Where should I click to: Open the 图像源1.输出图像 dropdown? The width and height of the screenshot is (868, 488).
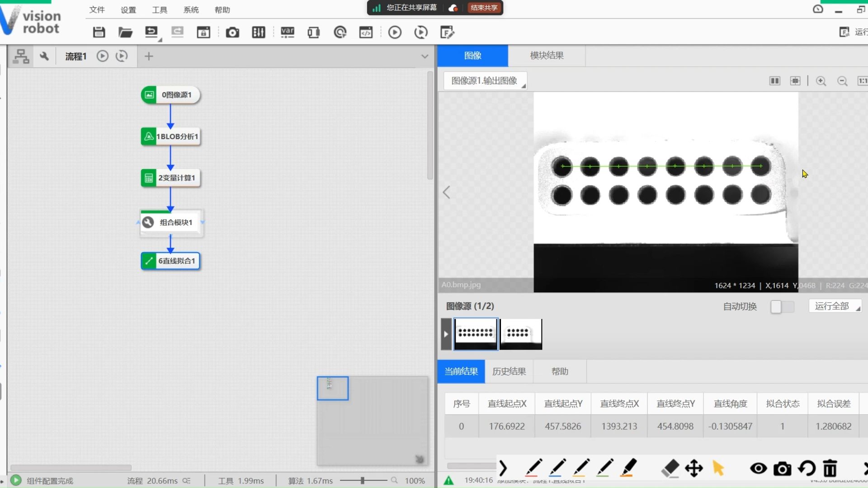pos(486,81)
